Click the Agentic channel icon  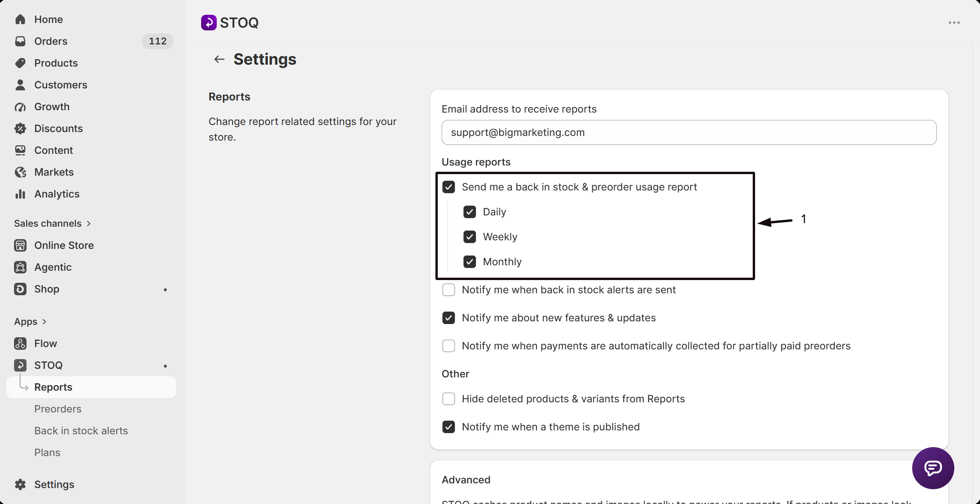tap(20, 267)
